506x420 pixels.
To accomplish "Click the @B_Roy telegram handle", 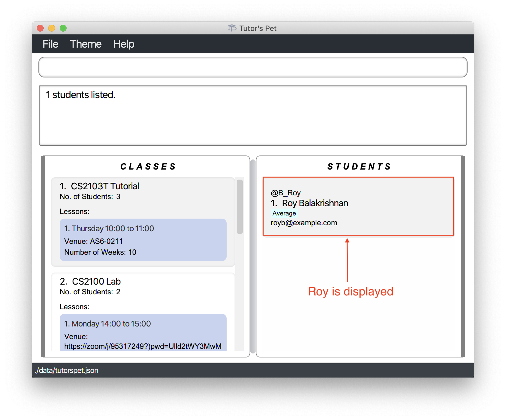I will 285,193.
